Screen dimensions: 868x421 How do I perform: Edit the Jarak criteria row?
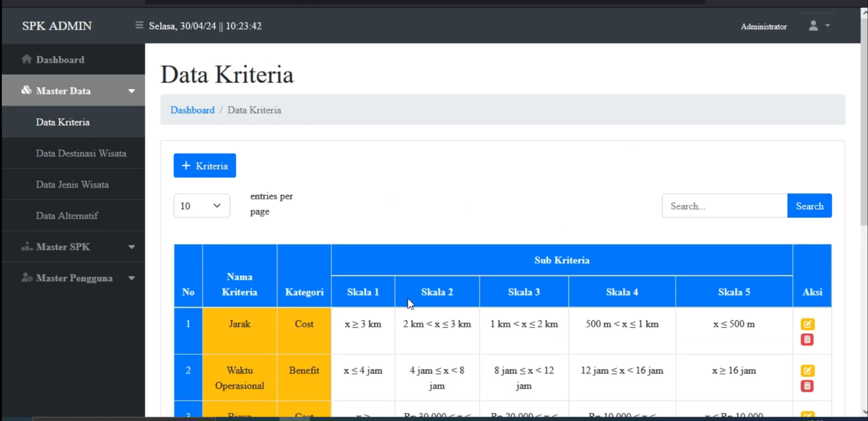(807, 324)
